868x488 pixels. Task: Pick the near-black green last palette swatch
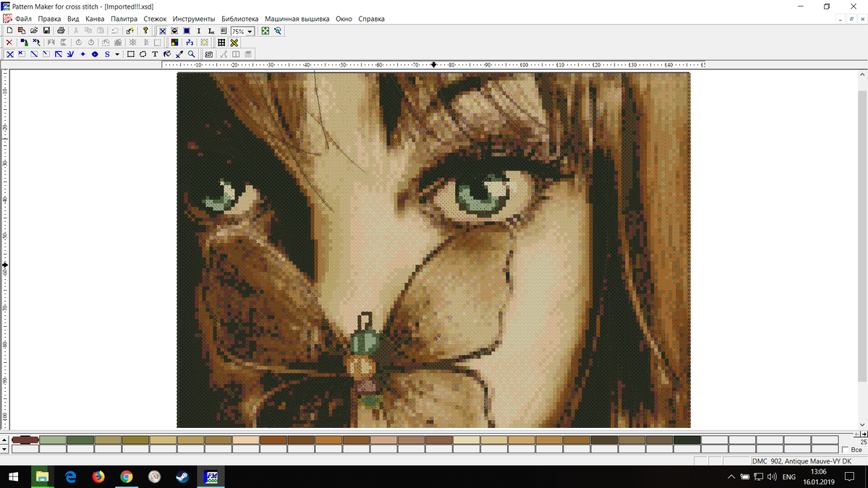point(686,440)
